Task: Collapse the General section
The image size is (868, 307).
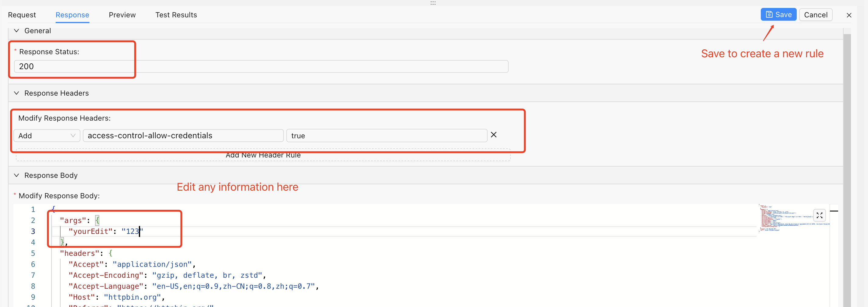Action: coord(16,31)
